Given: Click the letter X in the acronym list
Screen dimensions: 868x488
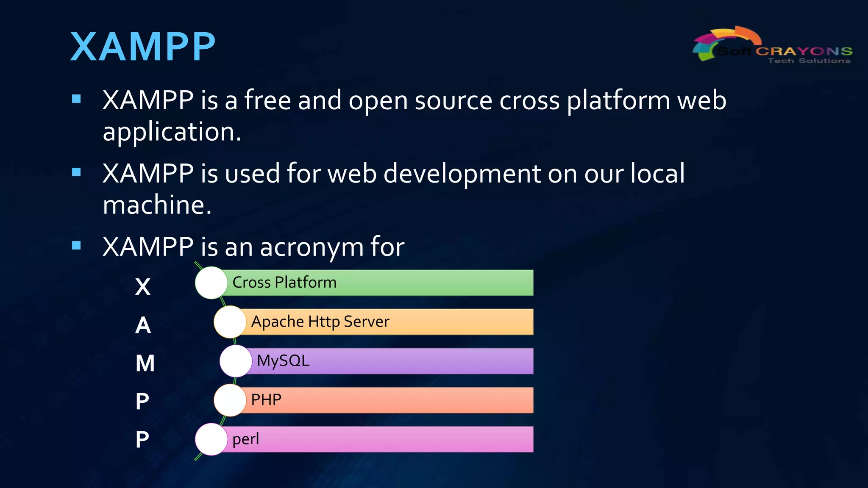Looking at the screenshot, I should point(143,287).
